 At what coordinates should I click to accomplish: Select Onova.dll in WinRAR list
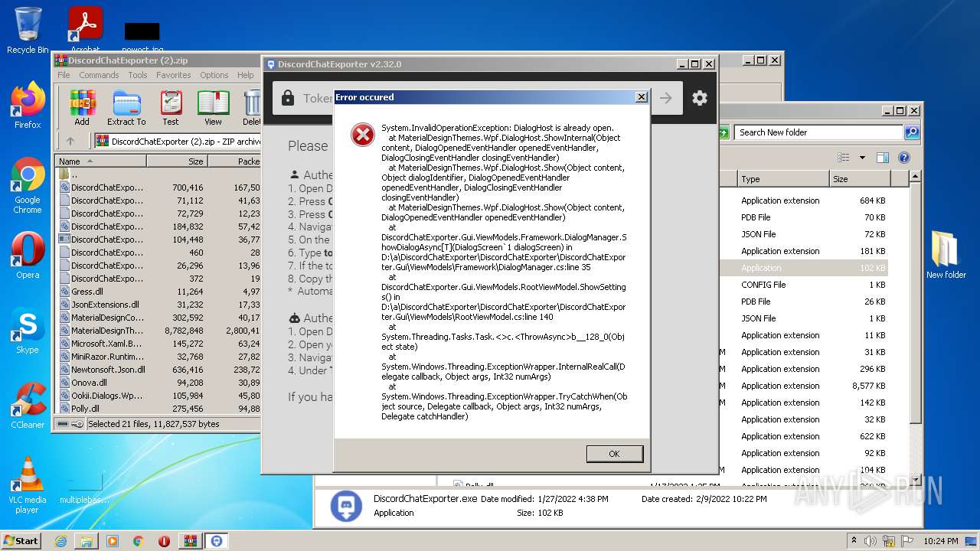[x=158, y=383]
